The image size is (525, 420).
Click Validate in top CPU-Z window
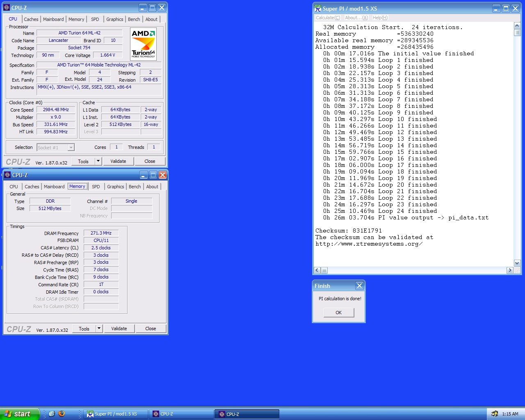tap(118, 162)
